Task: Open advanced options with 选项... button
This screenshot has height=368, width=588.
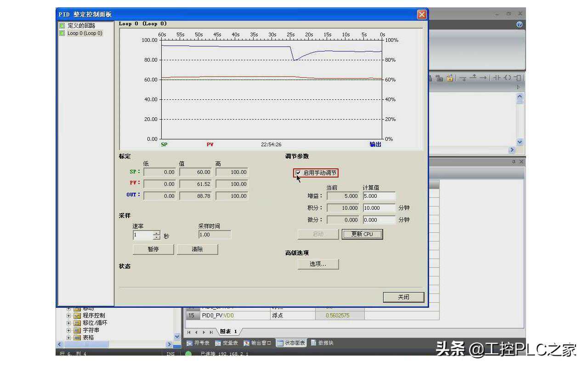Action: coord(318,264)
